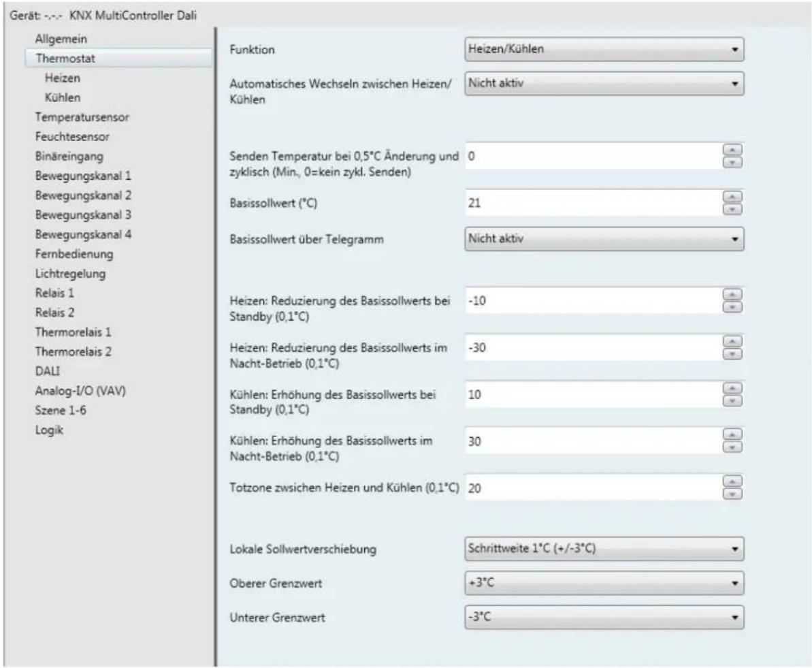Decrease the Basissollwert (°C) value
Screen dimensions: 812x668
pos(732,209)
